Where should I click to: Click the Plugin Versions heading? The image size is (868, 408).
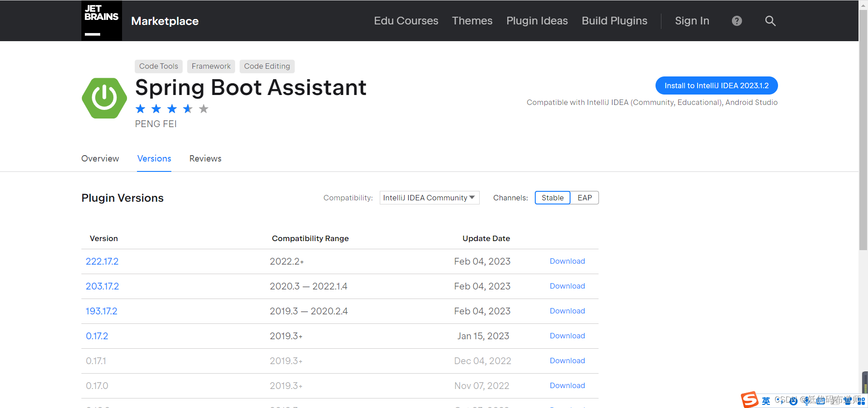click(123, 198)
